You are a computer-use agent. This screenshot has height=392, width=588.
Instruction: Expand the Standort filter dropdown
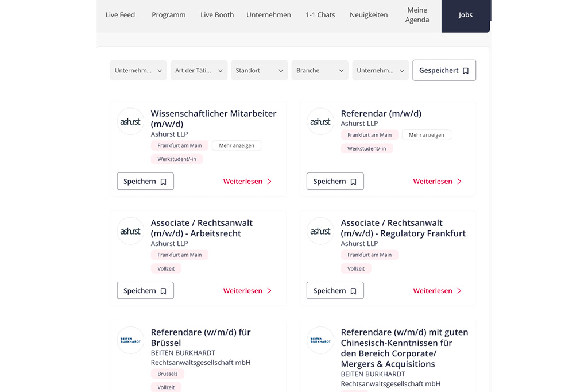(x=260, y=70)
